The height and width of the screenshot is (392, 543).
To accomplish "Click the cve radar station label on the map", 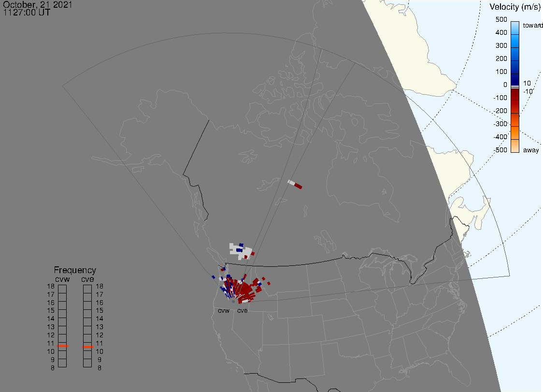I will 243,310.
